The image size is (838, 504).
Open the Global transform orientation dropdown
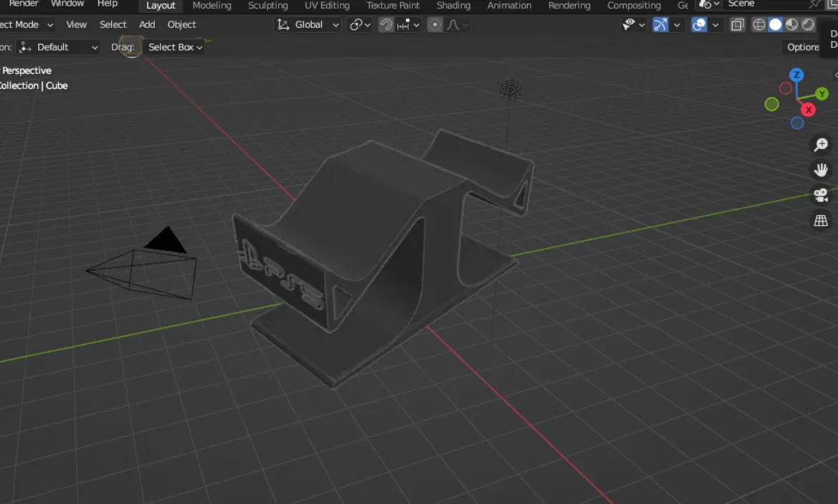[x=308, y=24]
